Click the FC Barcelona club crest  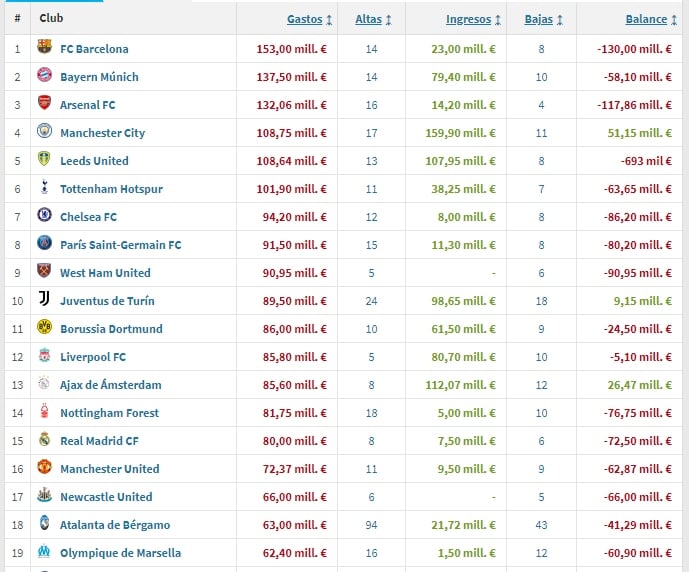pyautogui.click(x=44, y=47)
